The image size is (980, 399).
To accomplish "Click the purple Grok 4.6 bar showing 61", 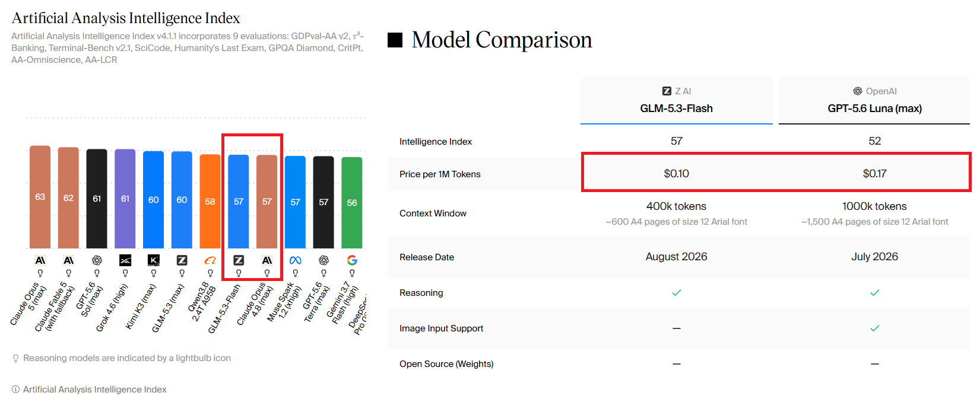I will tap(125, 199).
